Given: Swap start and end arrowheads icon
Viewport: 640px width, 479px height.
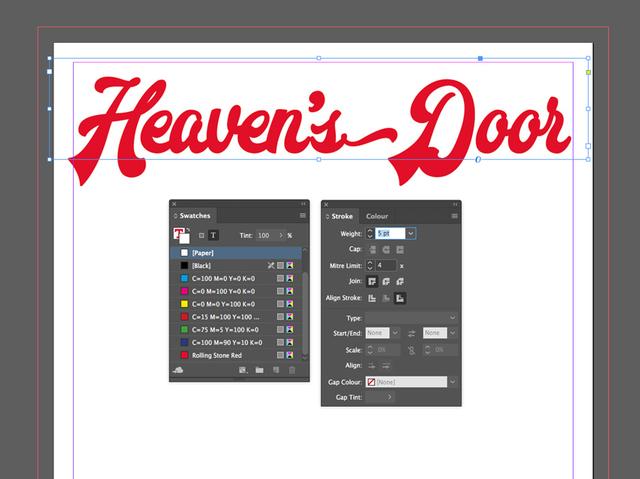Looking at the screenshot, I should [411, 333].
